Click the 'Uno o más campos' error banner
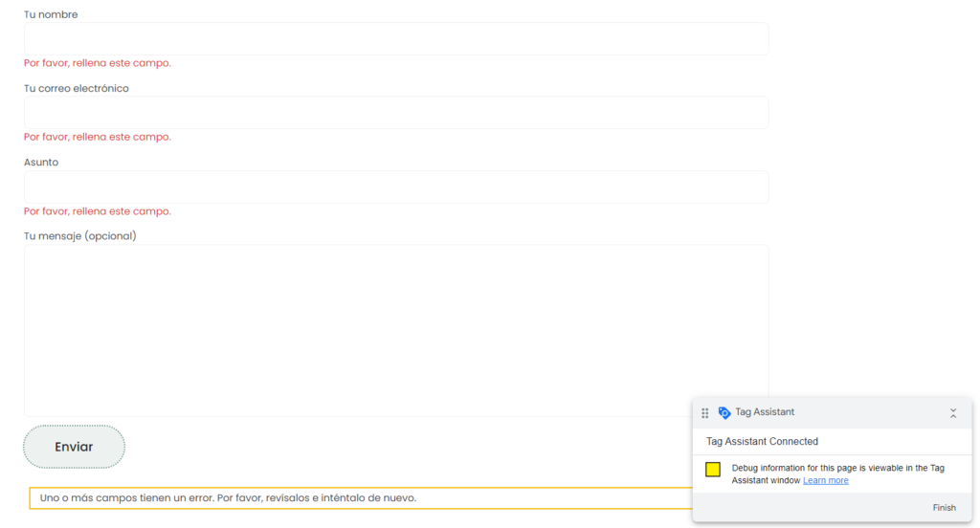The height and width of the screenshot is (528, 980). point(361,498)
